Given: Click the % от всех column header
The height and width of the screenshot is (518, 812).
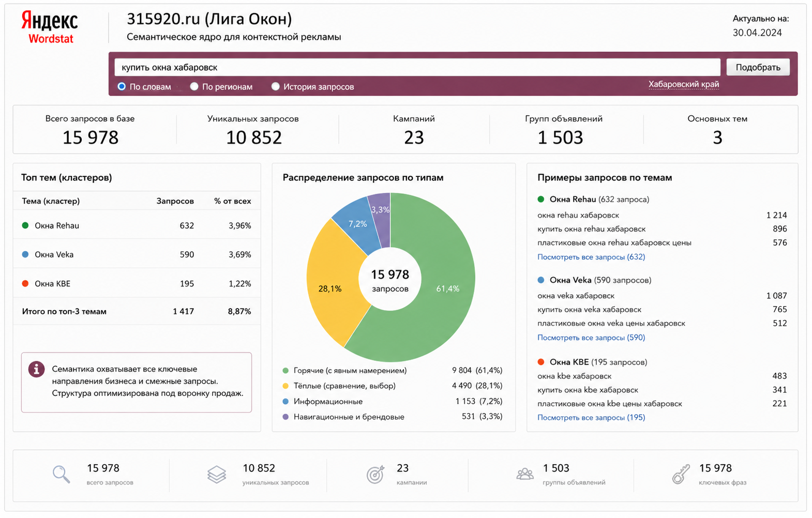Looking at the screenshot, I should [x=233, y=201].
